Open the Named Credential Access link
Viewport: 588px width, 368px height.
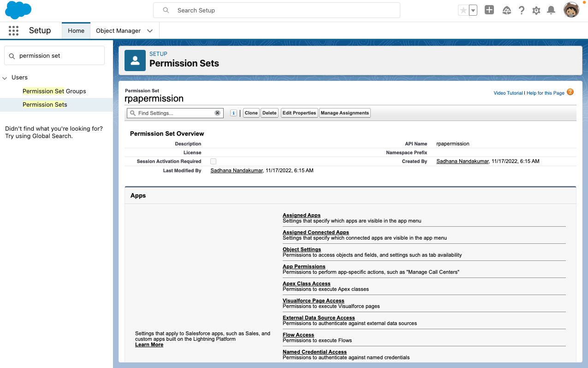point(315,352)
